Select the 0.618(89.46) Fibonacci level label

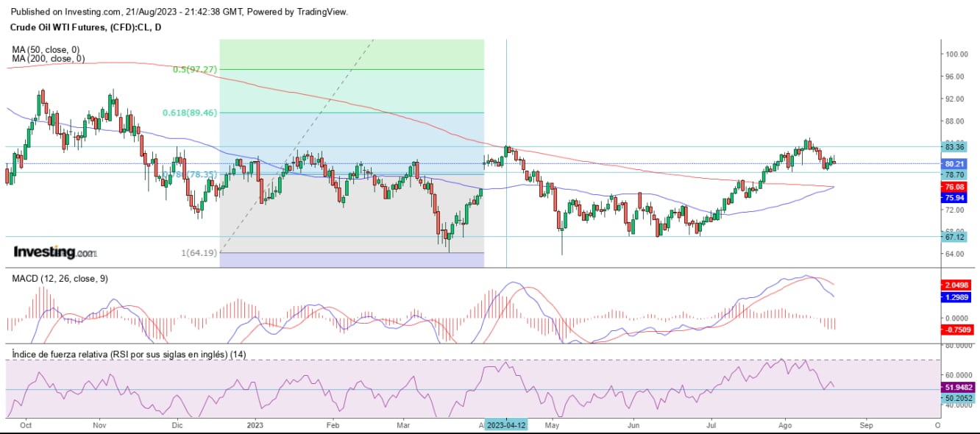pos(190,113)
